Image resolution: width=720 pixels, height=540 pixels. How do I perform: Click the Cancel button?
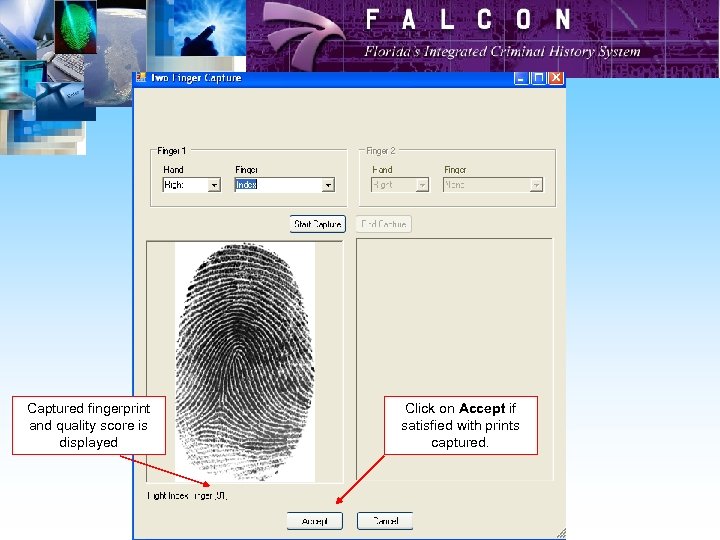[x=385, y=521]
